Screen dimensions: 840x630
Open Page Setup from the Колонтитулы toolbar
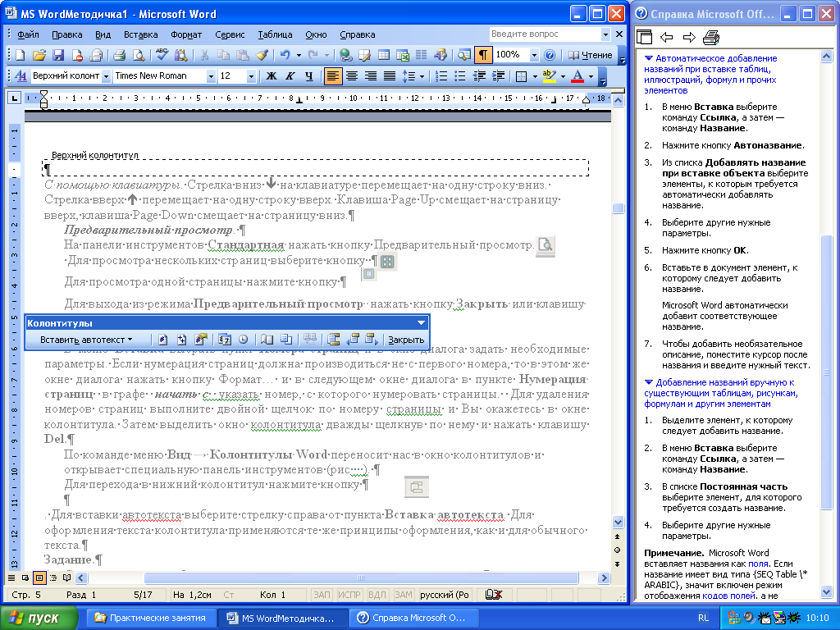(267, 339)
